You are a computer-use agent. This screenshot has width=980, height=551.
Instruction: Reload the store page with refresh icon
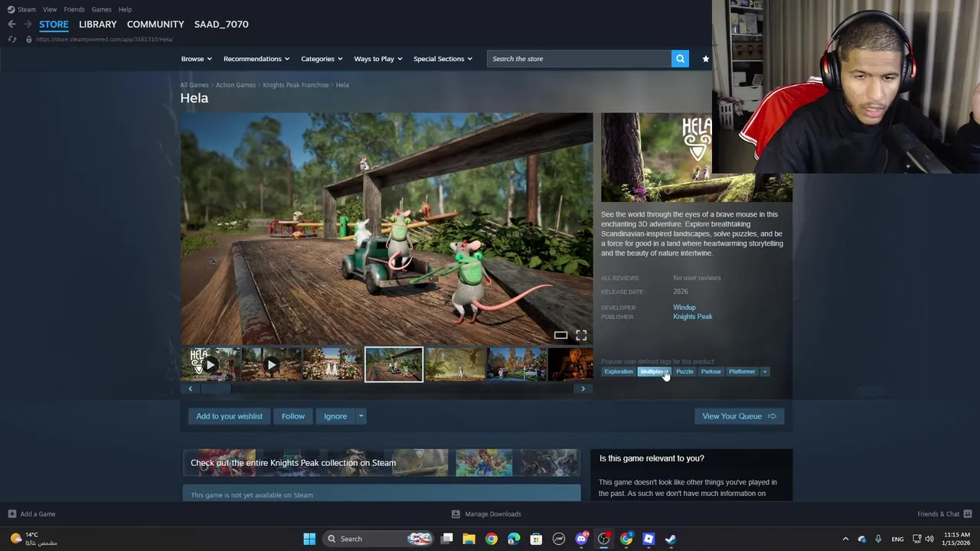[11, 39]
